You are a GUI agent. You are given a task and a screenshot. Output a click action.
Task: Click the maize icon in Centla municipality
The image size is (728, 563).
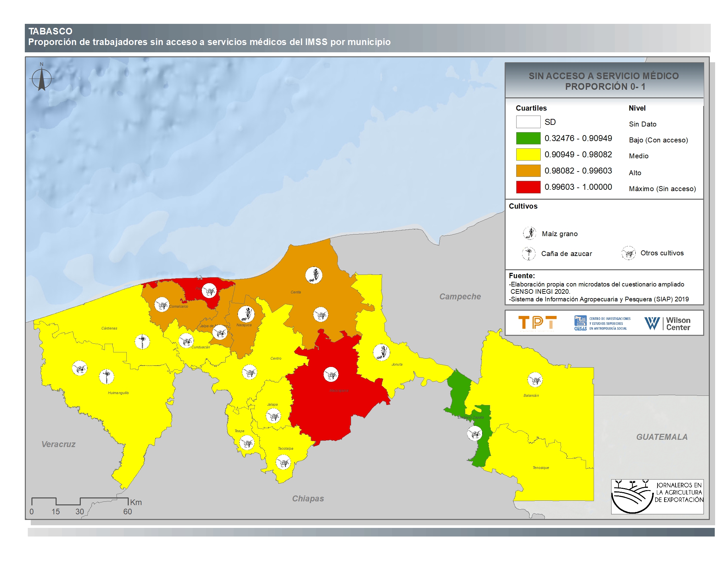tap(314, 275)
